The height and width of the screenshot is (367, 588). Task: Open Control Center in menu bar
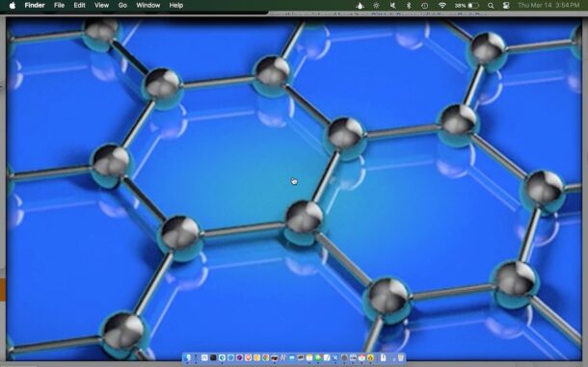[506, 5]
